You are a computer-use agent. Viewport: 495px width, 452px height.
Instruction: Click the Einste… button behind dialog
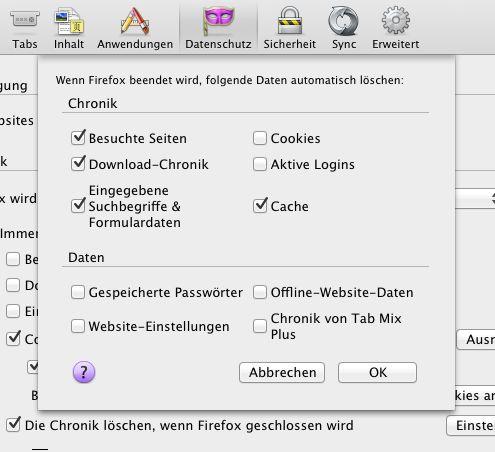(x=471, y=425)
